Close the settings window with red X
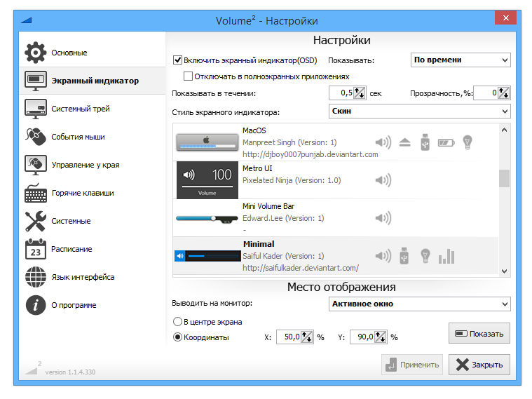The width and height of the screenshot is (532, 399). (505, 18)
